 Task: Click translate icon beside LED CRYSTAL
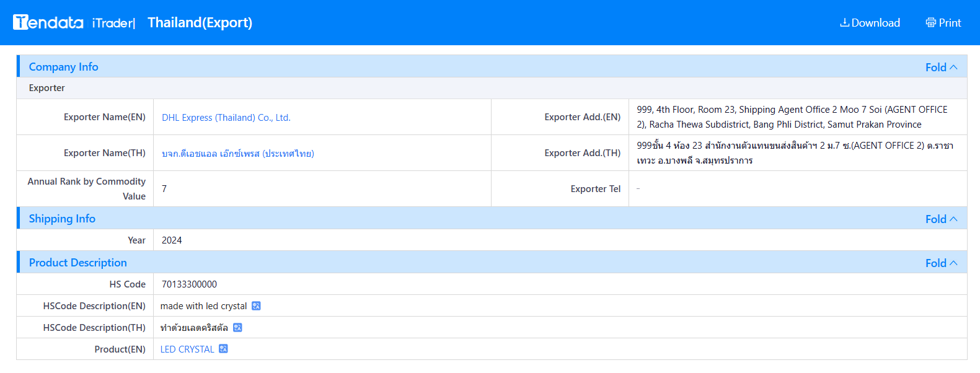click(x=223, y=349)
